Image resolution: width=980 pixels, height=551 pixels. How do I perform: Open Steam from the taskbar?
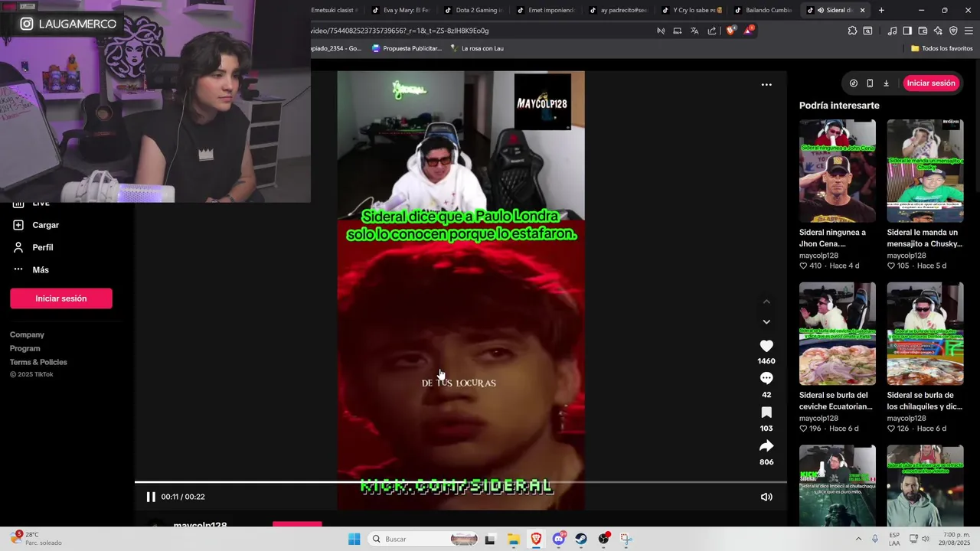click(581, 539)
